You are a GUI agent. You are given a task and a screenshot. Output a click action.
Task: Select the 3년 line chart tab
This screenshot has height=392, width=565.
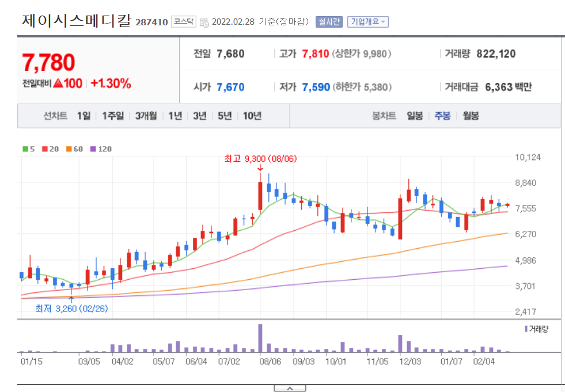(200, 116)
